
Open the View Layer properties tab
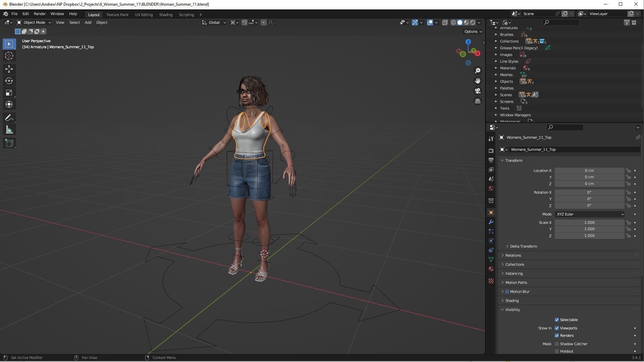tap(491, 170)
